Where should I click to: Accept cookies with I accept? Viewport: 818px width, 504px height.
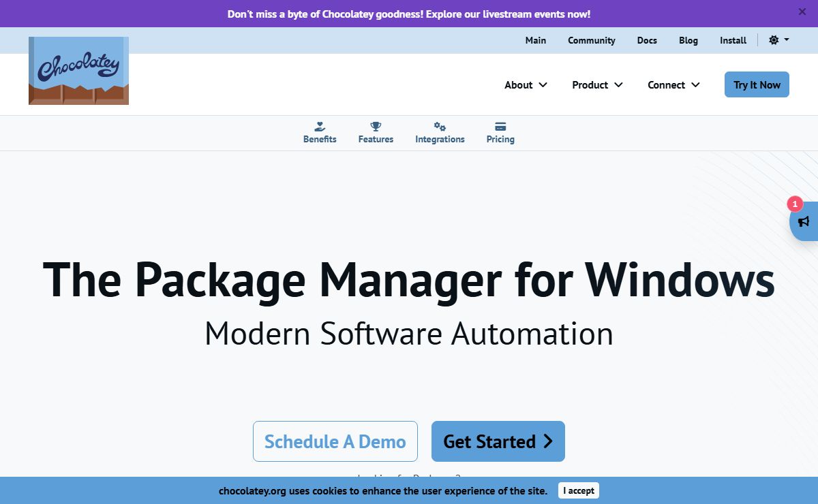[579, 490]
